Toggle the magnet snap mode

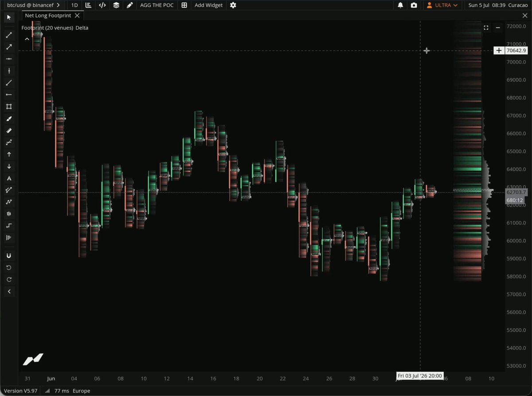(9, 256)
